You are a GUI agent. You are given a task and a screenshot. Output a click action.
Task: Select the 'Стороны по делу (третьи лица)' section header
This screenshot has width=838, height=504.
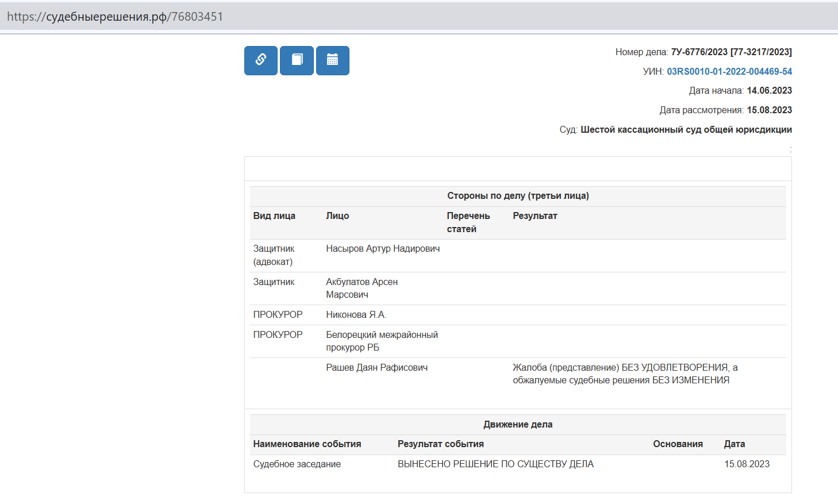click(x=517, y=196)
